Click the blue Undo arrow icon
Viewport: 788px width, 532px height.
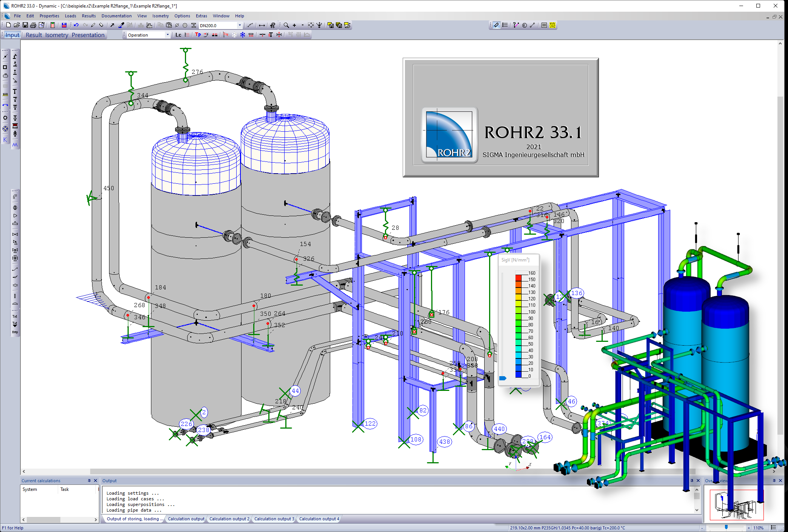pos(76,25)
